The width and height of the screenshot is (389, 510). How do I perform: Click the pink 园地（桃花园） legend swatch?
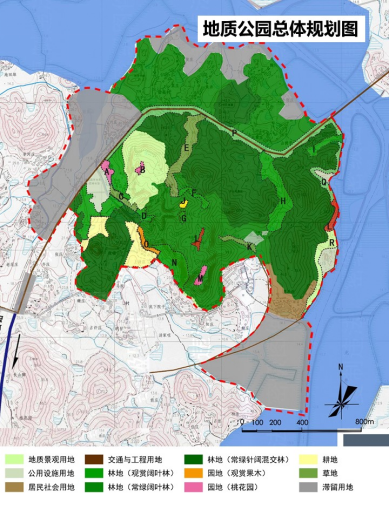(x=193, y=487)
